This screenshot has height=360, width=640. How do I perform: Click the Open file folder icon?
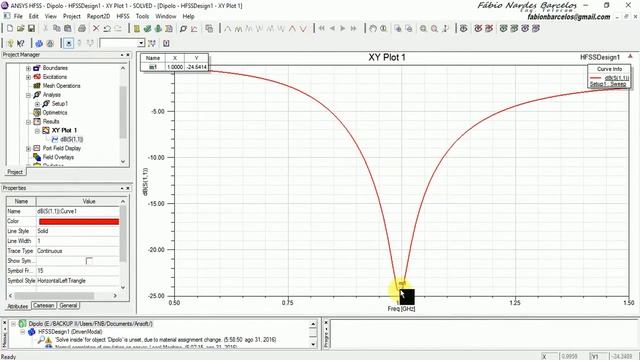click(x=21, y=29)
